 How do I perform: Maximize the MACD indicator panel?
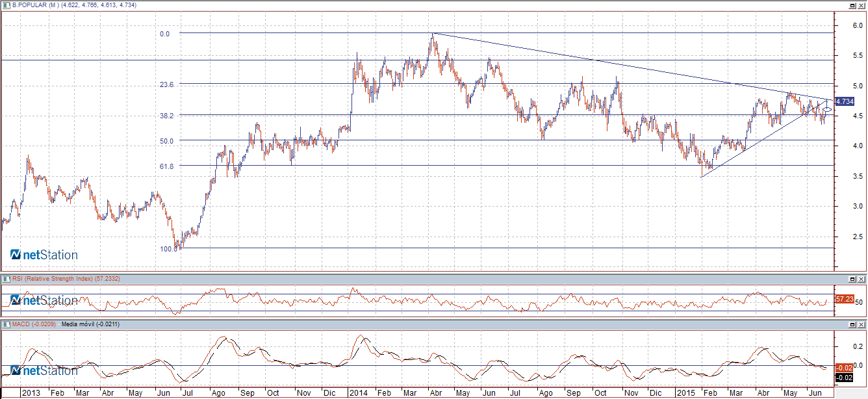click(852, 324)
